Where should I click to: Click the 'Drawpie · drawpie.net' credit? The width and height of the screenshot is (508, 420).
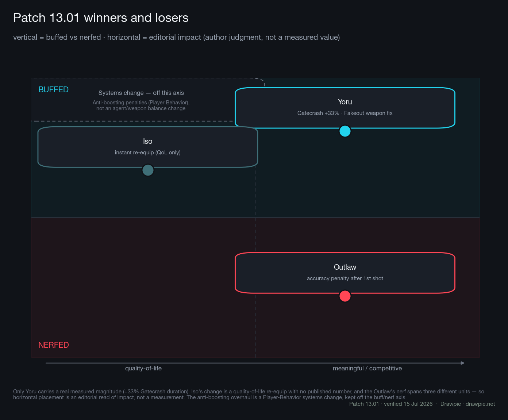coord(468,404)
